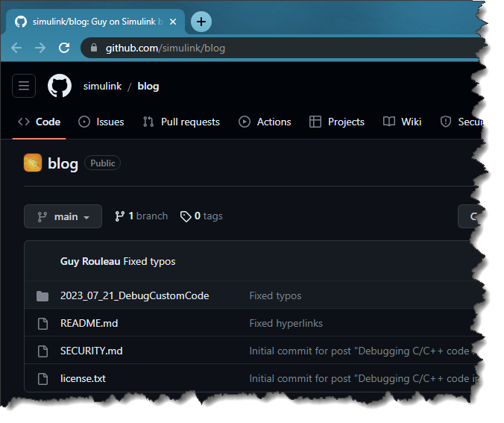Click the browser back arrow
The image size is (504, 423).
(x=16, y=48)
